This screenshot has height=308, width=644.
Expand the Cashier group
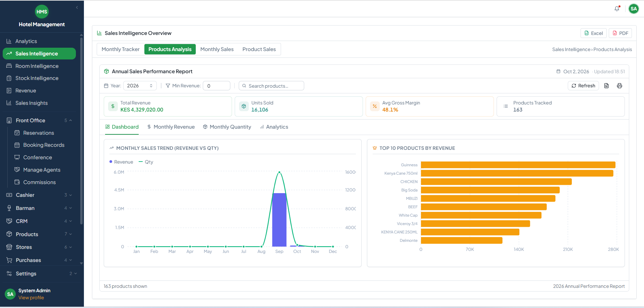39,195
